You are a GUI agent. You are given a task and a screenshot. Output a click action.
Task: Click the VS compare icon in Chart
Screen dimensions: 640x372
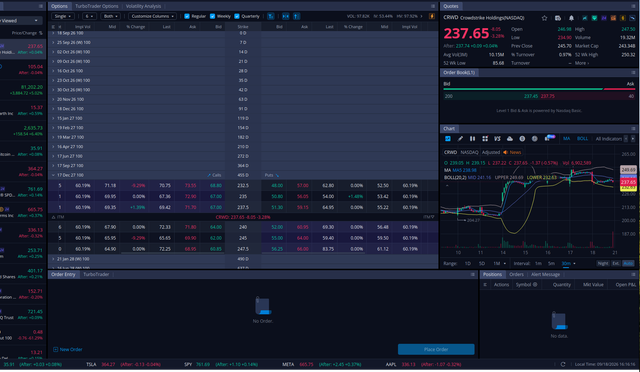click(497, 139)
